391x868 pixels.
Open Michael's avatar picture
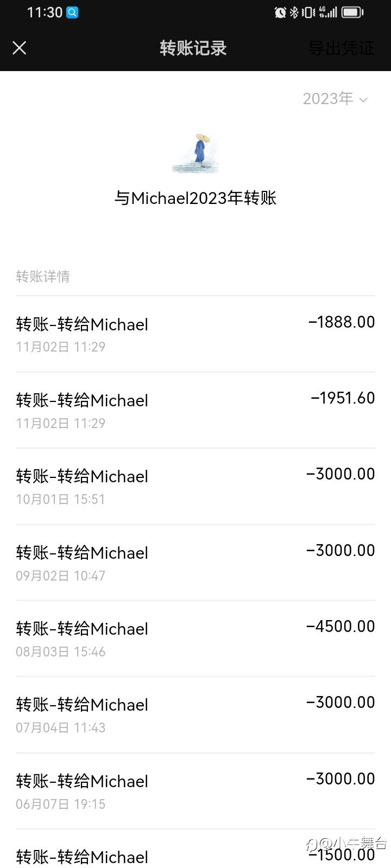[195, 154]
